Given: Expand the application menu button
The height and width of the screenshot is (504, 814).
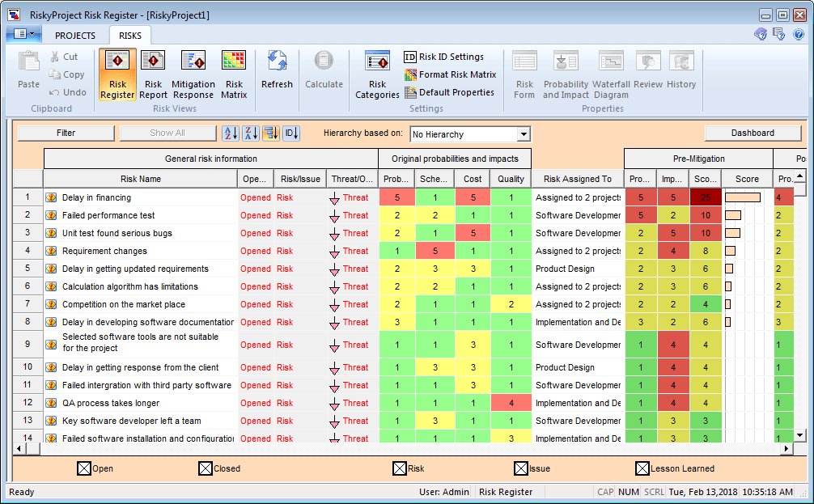Looking at the screenshot, I should (27, 35).
